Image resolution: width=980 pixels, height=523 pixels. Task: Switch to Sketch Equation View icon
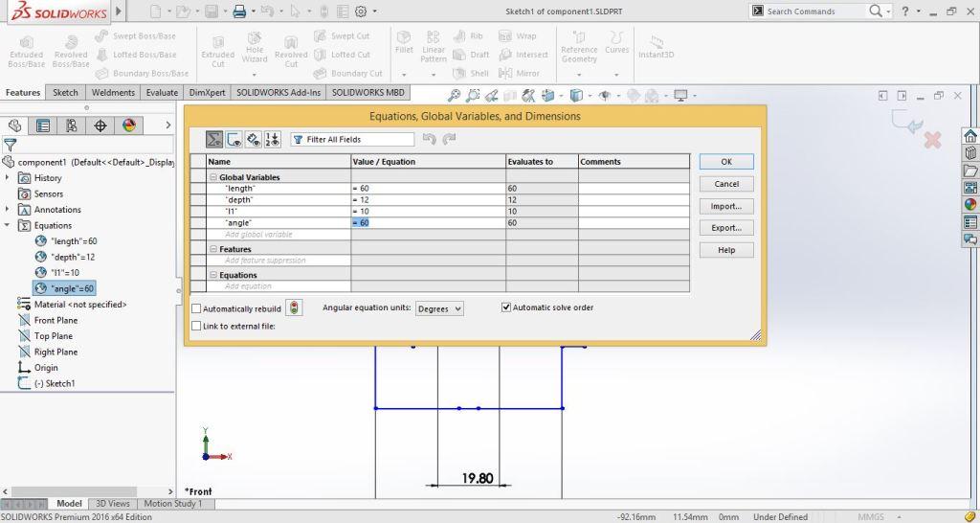coord(234,139)
